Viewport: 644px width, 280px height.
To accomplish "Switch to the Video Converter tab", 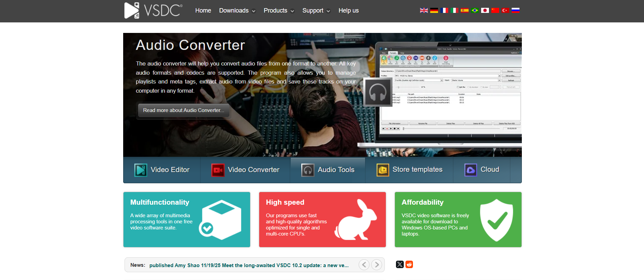I will pos(245,170).
